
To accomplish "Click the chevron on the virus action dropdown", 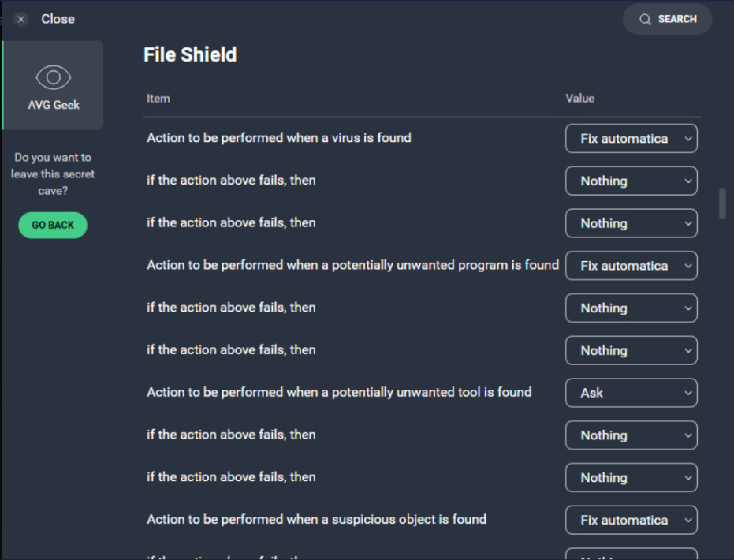I will pos(687,138).
